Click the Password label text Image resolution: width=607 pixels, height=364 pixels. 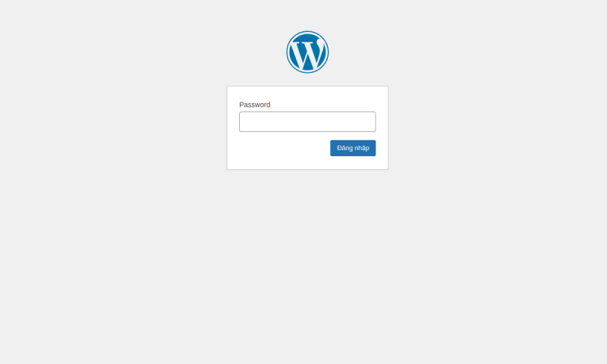(255, 105)
